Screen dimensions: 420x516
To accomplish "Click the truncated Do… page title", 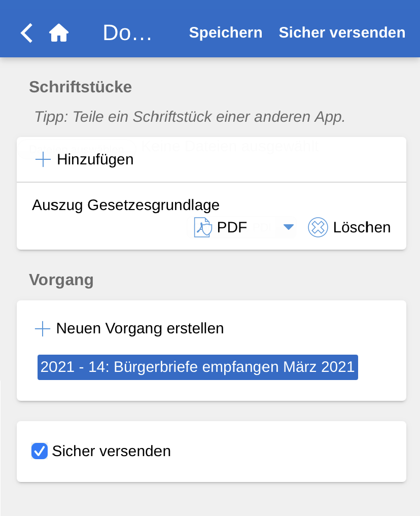I will click(x=127, y=33).
